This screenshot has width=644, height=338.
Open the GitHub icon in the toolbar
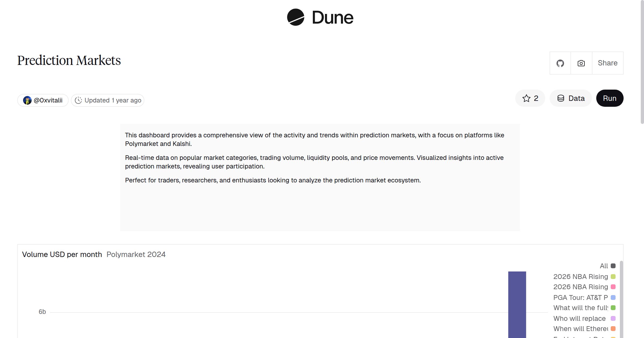(x=560, y=63)
